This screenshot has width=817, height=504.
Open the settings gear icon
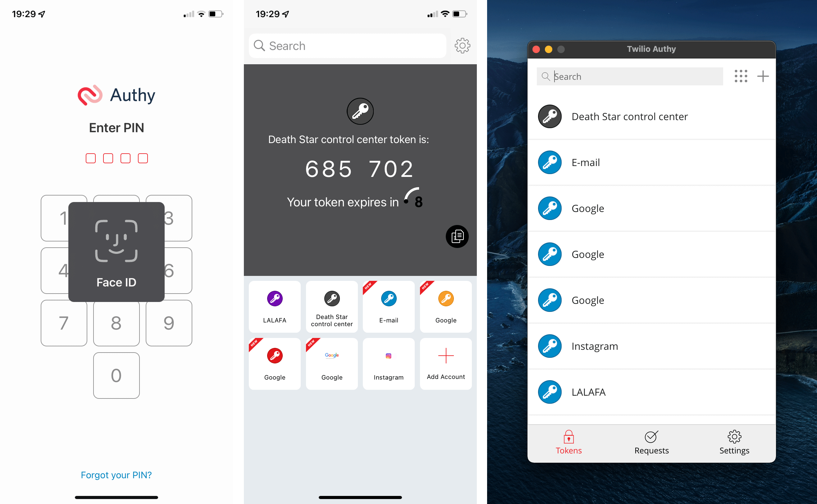coord(464,46)
